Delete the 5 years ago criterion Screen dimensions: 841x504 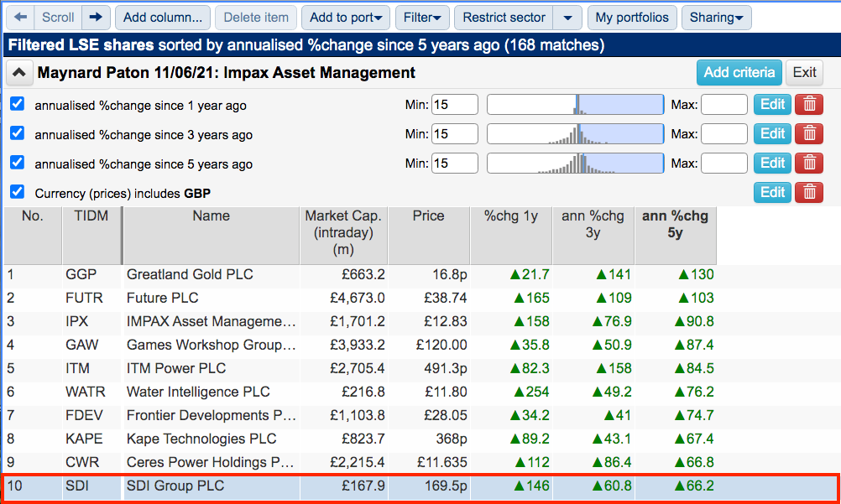tap(809, 164)
